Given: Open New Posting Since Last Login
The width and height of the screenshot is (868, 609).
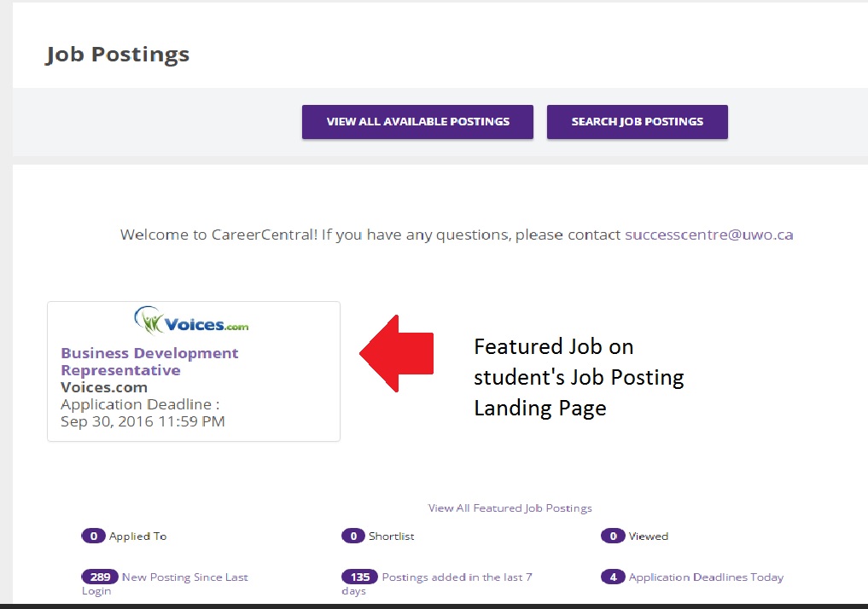Looking at the screenshot, I should point(165,583).
